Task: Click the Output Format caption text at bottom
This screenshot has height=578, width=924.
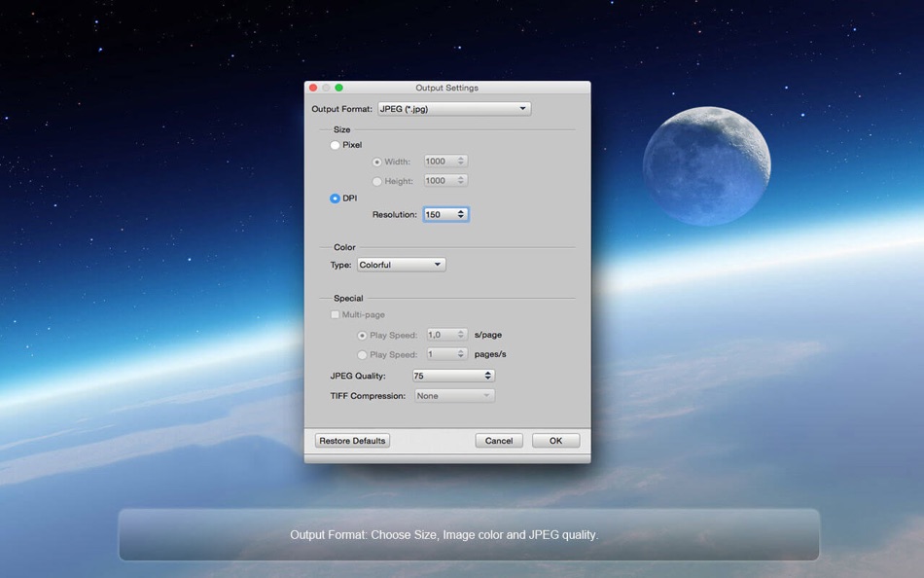Action: point(444,535)
